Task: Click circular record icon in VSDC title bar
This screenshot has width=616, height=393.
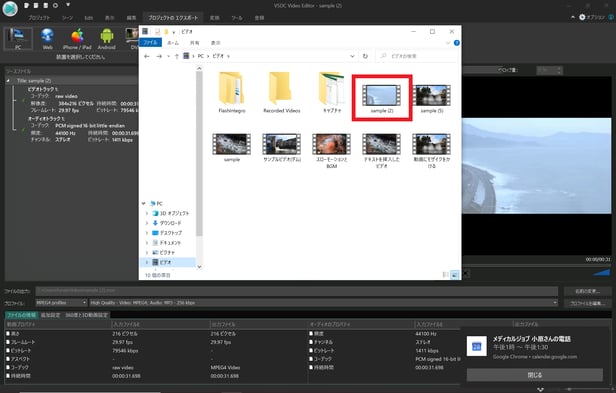Action: pyautogui.click(x=55, y=6)
